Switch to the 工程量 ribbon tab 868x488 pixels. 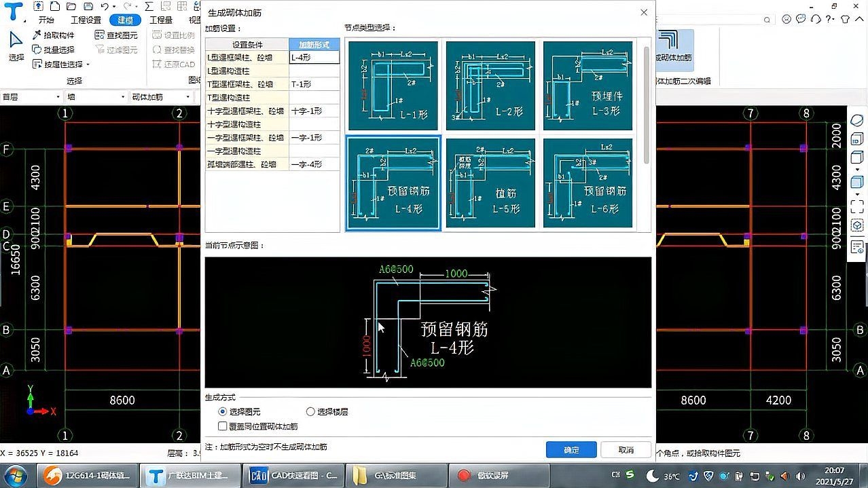tap(162, 20)
